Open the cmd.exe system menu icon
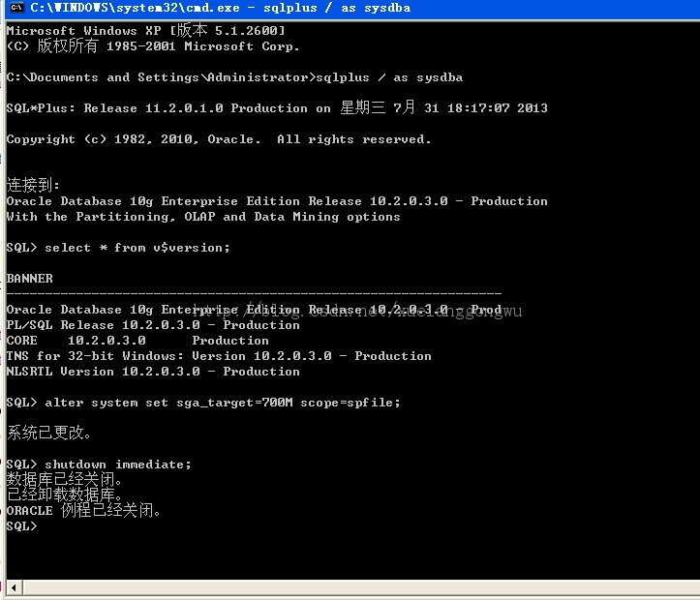700x600 pixels. pyautogui.click(x=17, y=8)
